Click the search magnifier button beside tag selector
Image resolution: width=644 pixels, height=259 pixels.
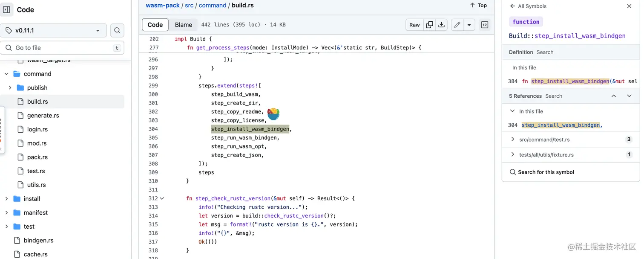pos(117,30)
